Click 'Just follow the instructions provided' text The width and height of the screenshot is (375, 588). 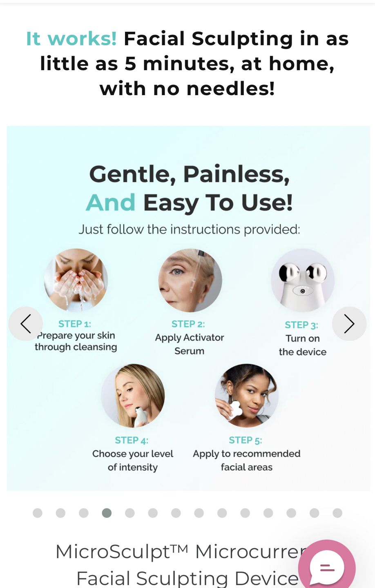(189, 229)
